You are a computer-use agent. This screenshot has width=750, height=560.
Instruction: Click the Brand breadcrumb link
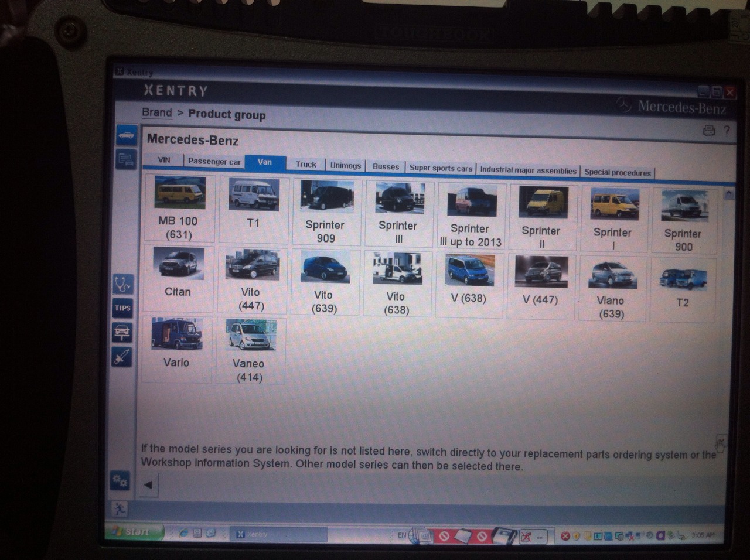point(156,112)
